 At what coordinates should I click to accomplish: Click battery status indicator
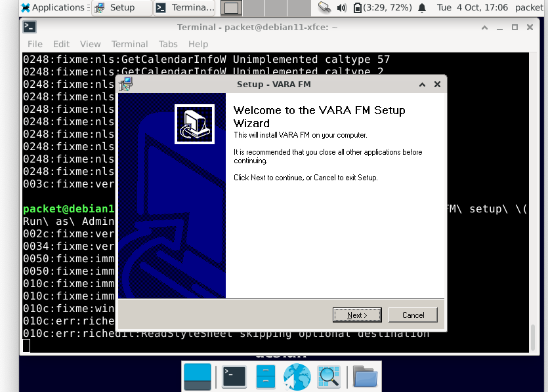(383, 8)
